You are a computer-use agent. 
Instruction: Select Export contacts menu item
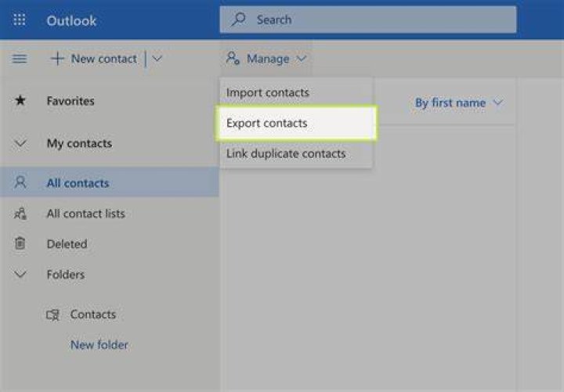[296, 123]
